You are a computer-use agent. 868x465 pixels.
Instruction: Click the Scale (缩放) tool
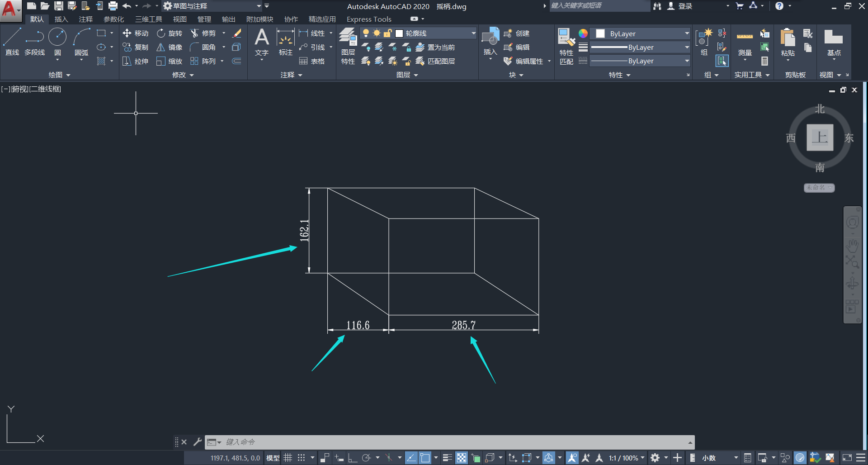[170, 61]
